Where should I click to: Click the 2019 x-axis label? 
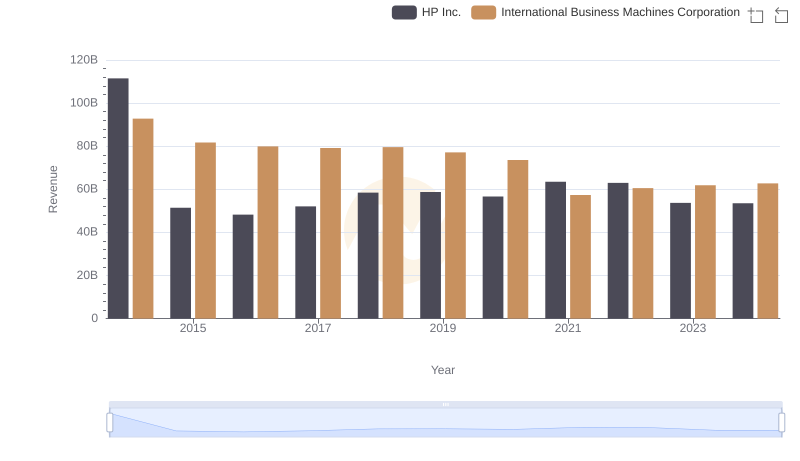click(443, 328)
